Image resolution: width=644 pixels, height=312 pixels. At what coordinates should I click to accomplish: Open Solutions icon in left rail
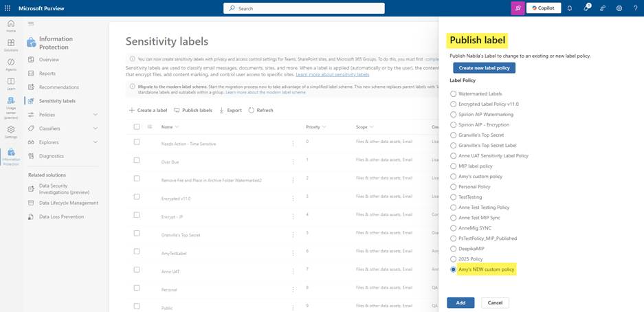tap(11, 45)
